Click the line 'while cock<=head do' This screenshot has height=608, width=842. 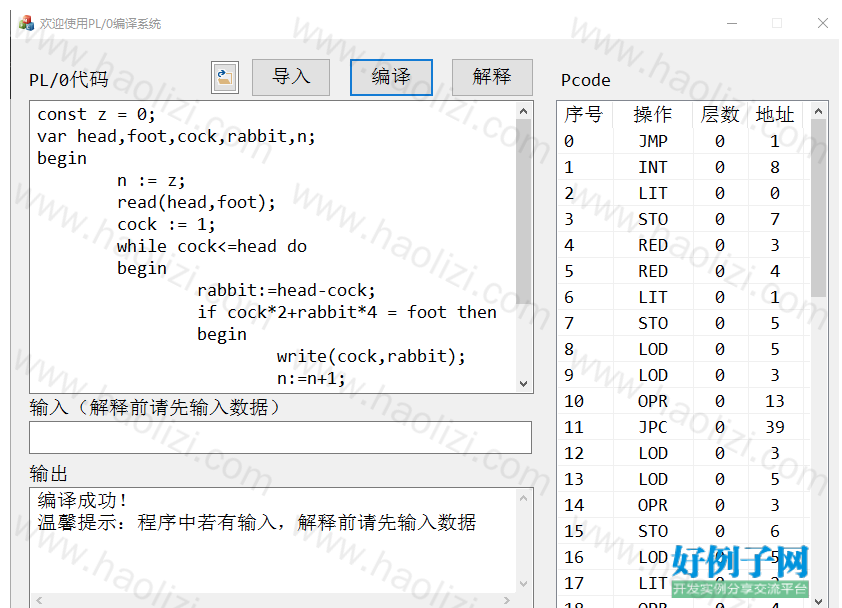[x=212, y=247]
